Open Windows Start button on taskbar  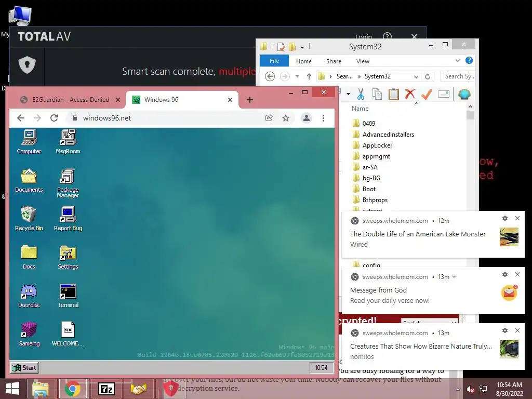pyautogui.click(x=12, y=389)
